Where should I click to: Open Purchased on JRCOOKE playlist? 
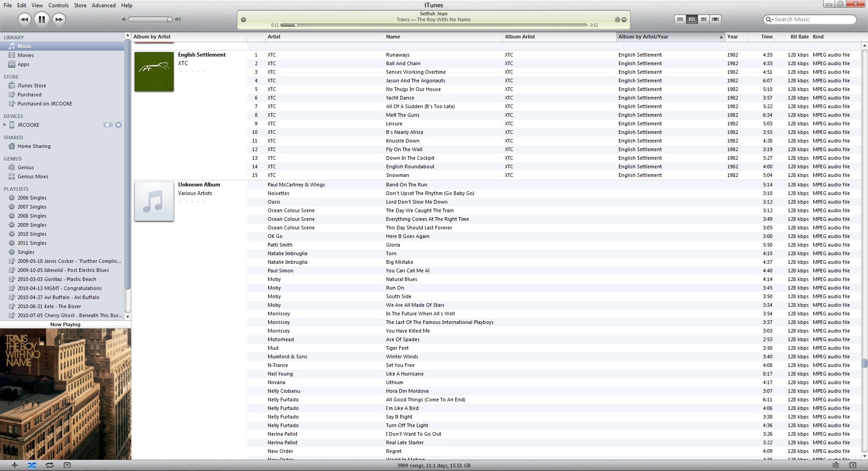(62, 104)
